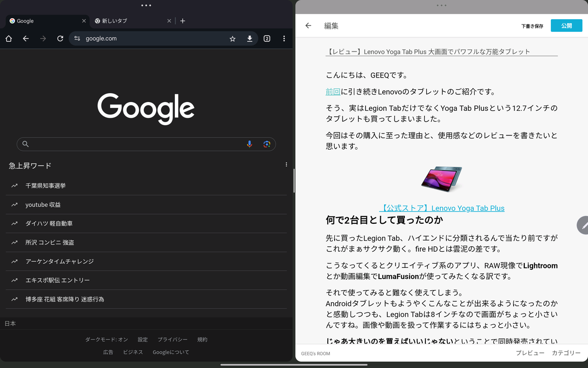The height and width of the screenshot is (368, 588).
Task: Open Google Lens image search icon
Action: (267, 144)
